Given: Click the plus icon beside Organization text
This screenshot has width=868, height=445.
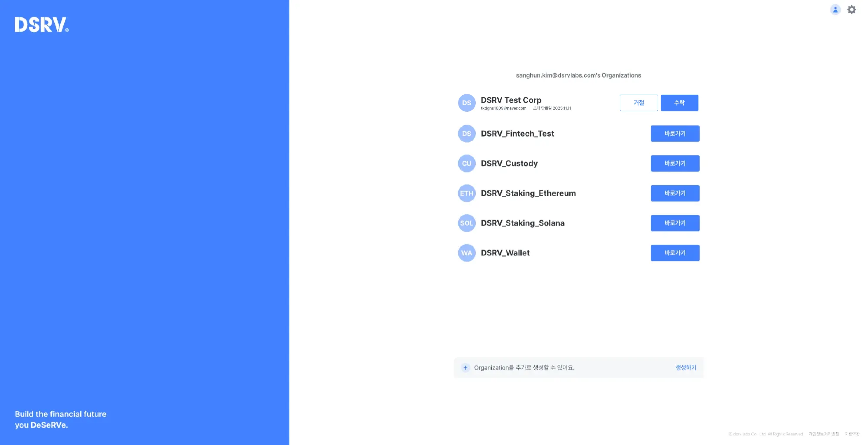Looking at the screenshot, I should tap(465, 368).
